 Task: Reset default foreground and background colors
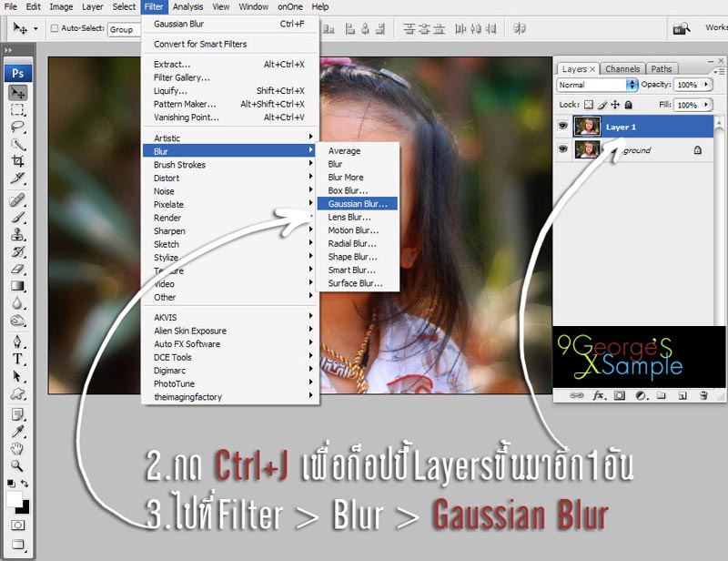(x=11, y=484)
